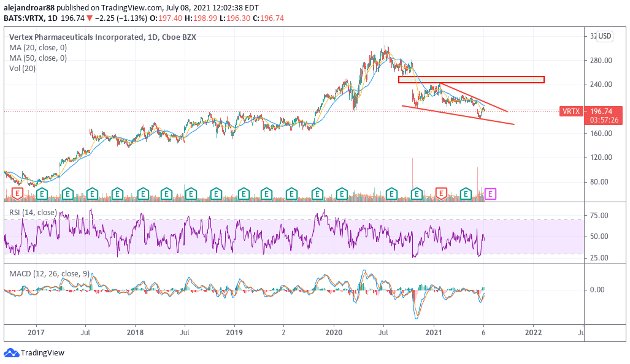Click the 2020 time axis label
The image size is (630, 364).
334,332
